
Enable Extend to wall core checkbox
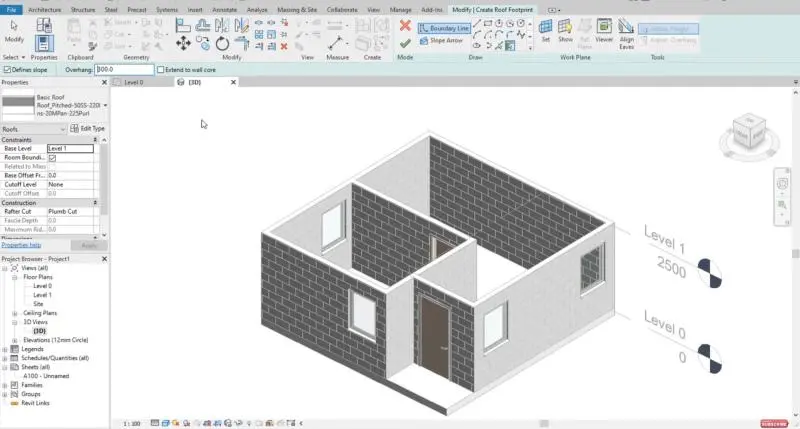pos(161,70)
